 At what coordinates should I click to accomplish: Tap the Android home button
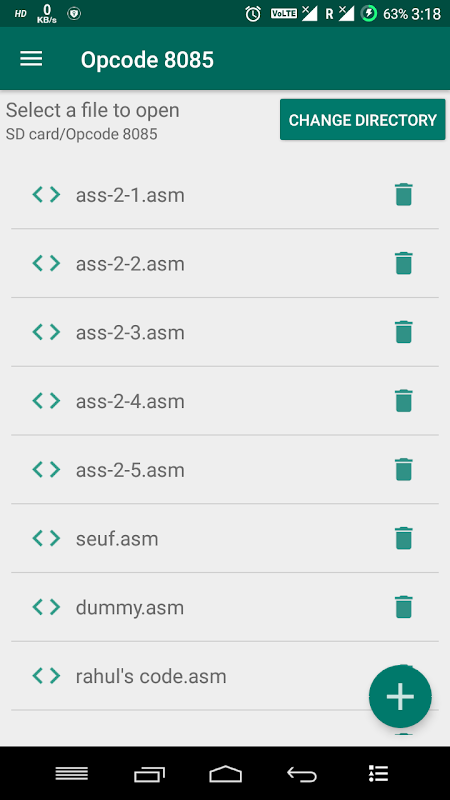225,774
